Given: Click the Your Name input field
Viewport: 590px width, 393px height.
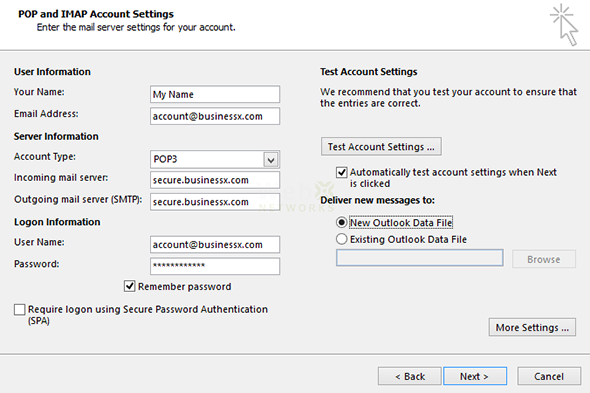Looking at the screenshot, I should 215,94.
